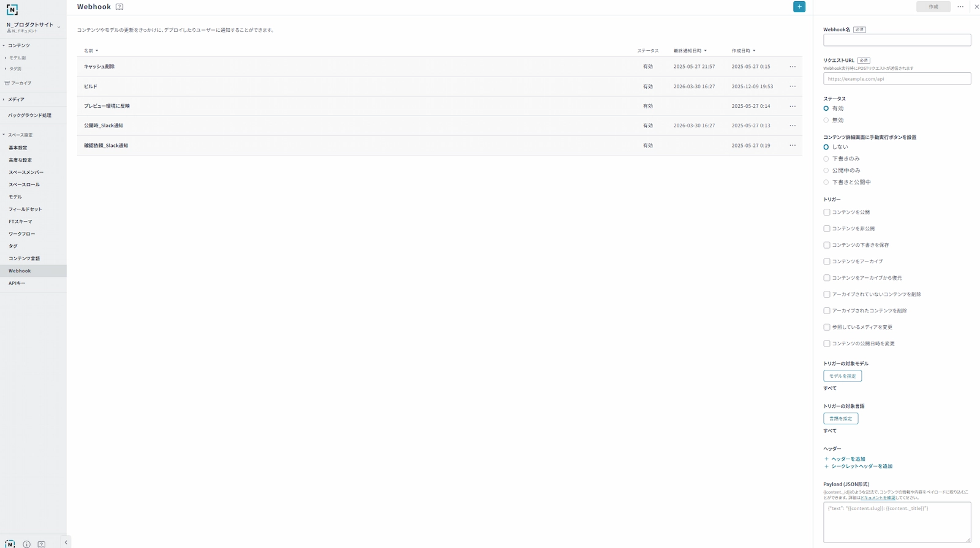Viewport: 980px width, 548px height.
Task: Click the モデルを指定 button
Action: (x=842, y=376)
